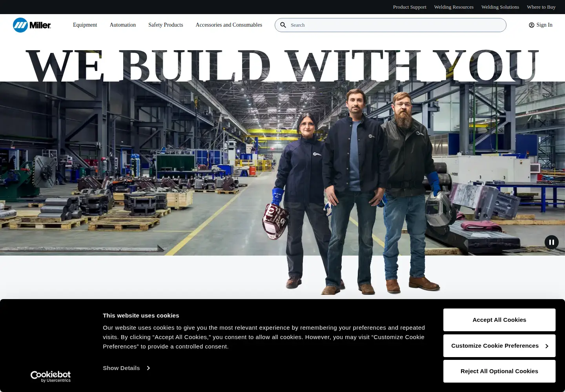Open Accessories and Consumables menu
Viewport: 565px width, 392px height.
[x=229, y=25]
